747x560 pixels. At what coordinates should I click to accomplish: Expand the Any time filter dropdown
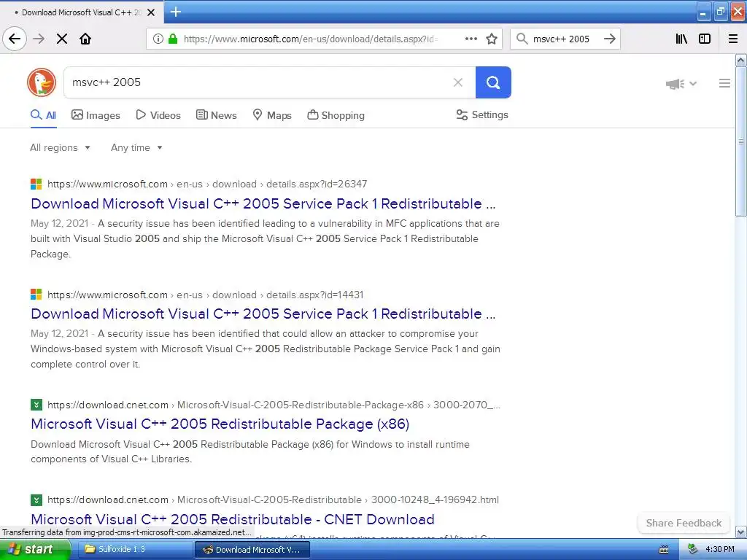coord(136,147)
